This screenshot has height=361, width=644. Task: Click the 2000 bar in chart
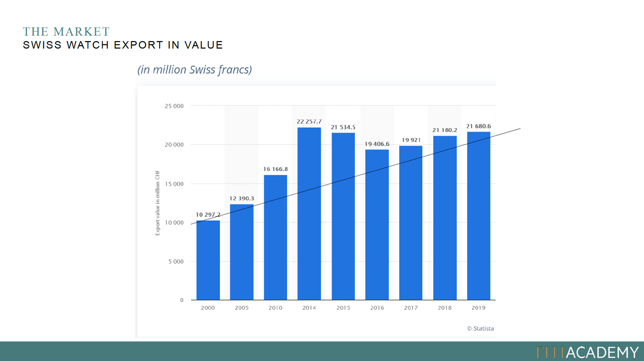coord(208,260)
